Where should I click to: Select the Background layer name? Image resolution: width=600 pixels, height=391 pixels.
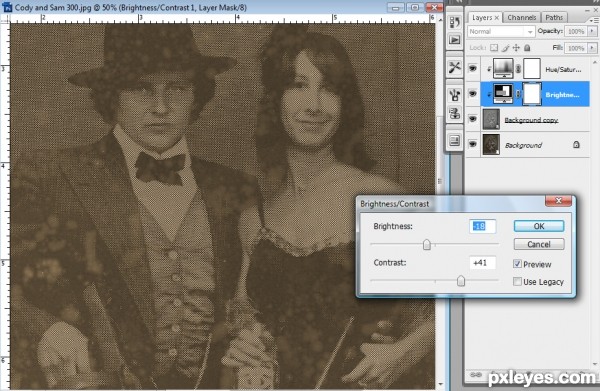[x=523, y=145]
